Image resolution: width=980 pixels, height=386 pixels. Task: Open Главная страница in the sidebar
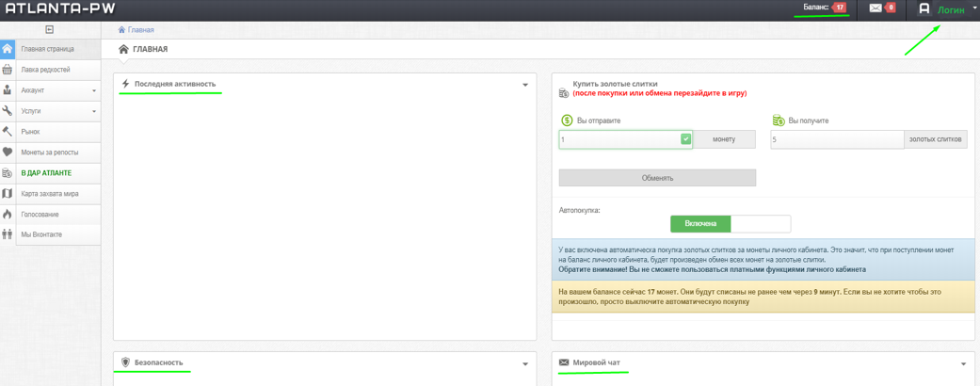(51, 49)
